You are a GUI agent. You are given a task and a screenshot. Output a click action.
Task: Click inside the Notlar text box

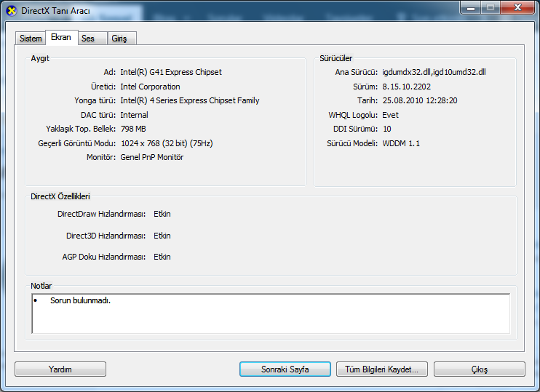tap(271, 313)
